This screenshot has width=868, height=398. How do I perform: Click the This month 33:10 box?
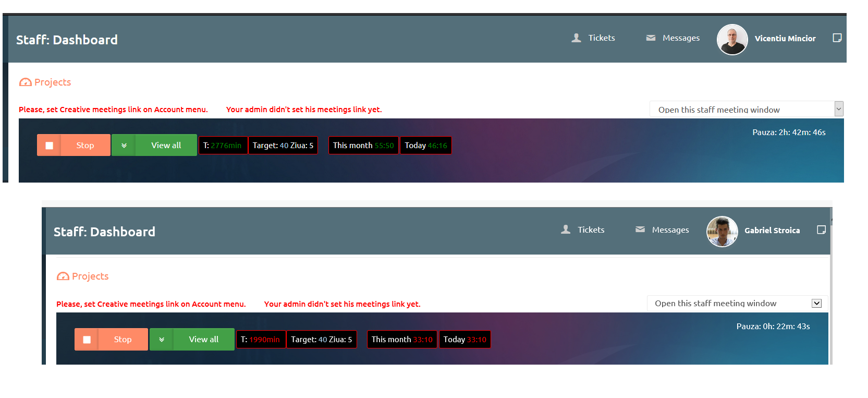point(402,340)
